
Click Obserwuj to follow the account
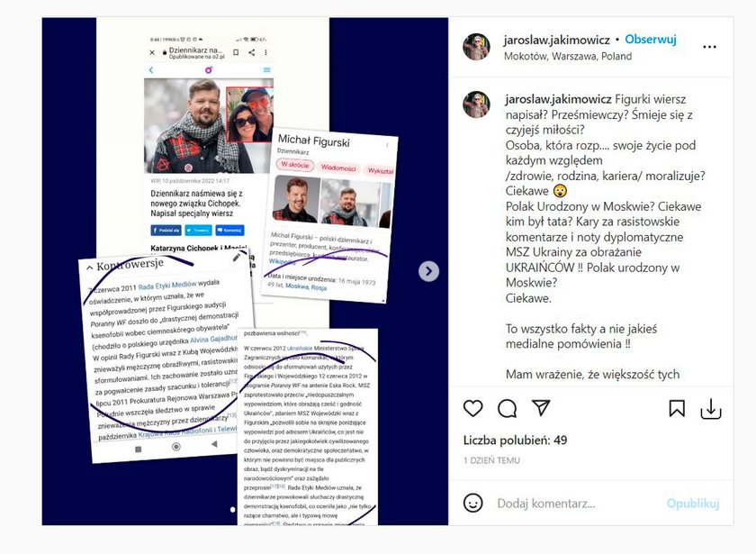coord(651,39)
